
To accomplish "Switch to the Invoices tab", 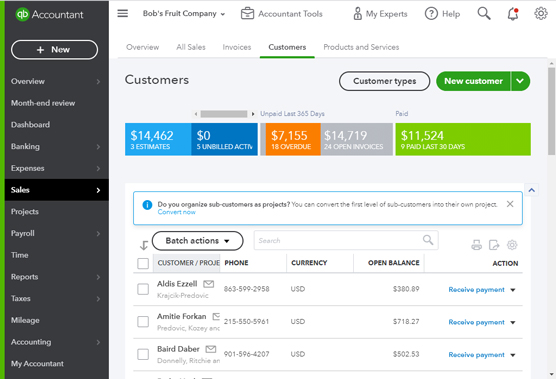I will point(237,47).
